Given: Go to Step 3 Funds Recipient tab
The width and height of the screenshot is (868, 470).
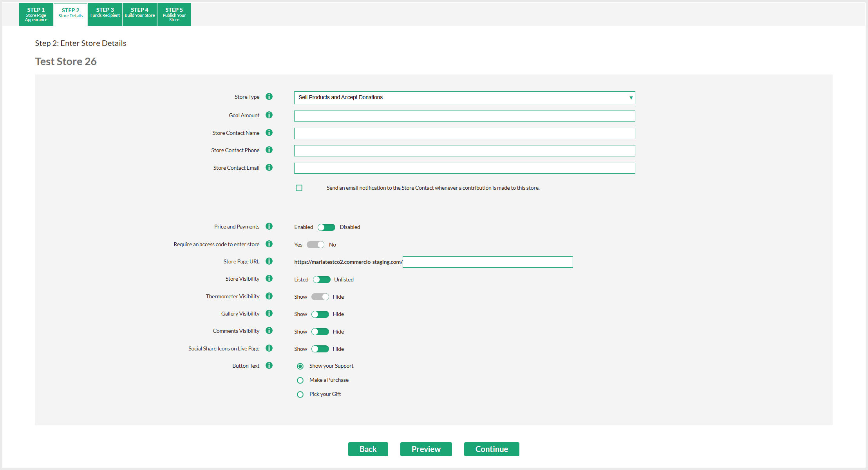Looking at the screenshot, I should tap(105, 14).
